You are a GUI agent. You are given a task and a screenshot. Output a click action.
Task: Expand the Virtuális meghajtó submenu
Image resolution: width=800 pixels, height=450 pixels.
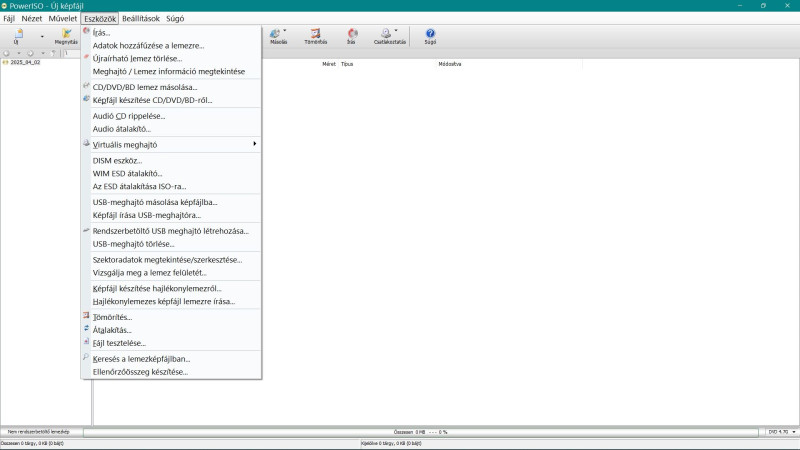pos(171,145)
